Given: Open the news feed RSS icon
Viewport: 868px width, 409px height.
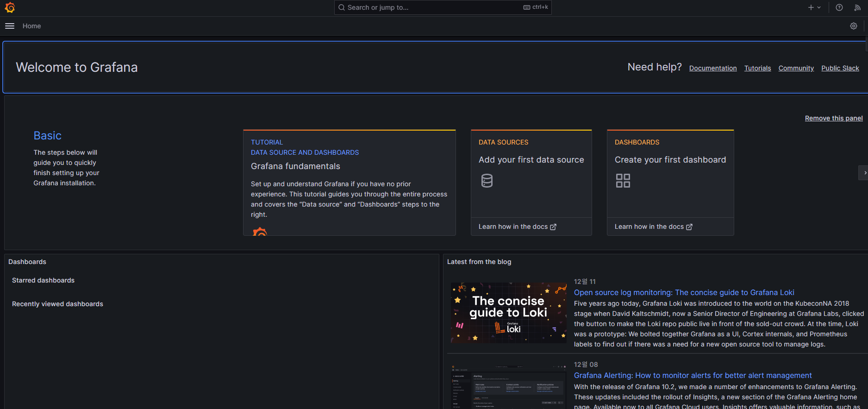Looking at the screenshot, I should coord(857,7).
